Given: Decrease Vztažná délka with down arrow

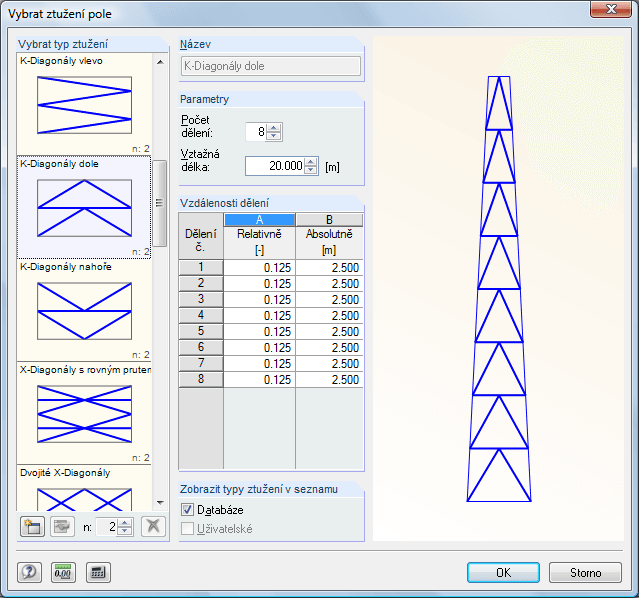Looking at the screenshot, I should [x=311, y=170].
